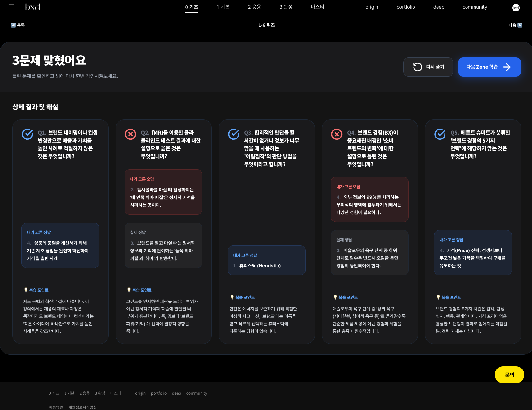Switch to the 마스터 tab
Image resolution: width=532 pixels, height=410 pixels.
(x=318, y=7)
